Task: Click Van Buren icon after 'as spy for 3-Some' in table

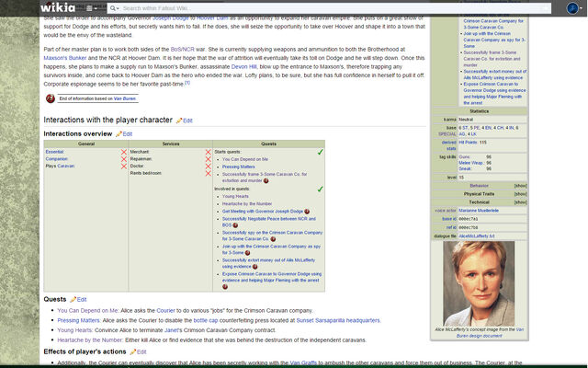Action: pos(247,253)
